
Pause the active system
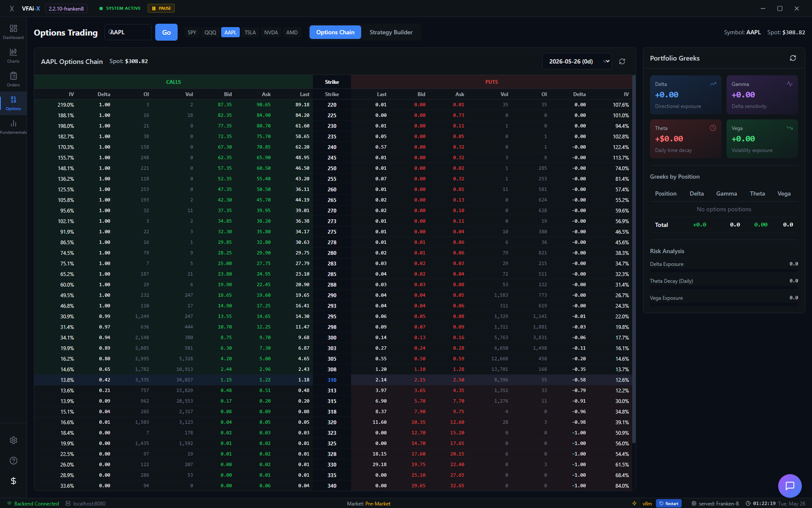coord(161,8)
